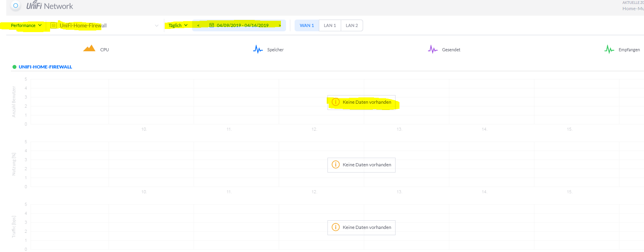Click the orange CPU chart icon
Viewport: 644px width, 252px height.
89,49
